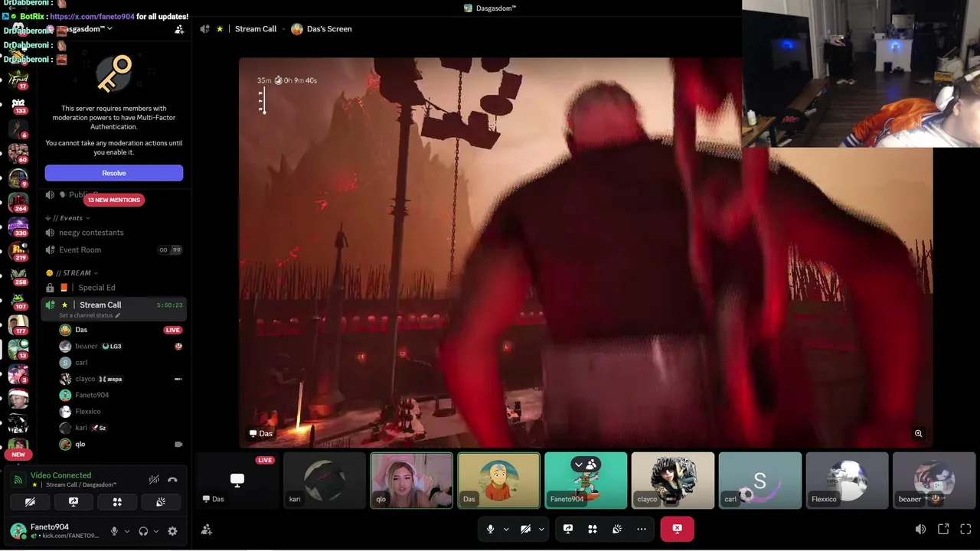Focus beaner's participant tile
This screenshot has width=980, height=551.
[936, 481]
